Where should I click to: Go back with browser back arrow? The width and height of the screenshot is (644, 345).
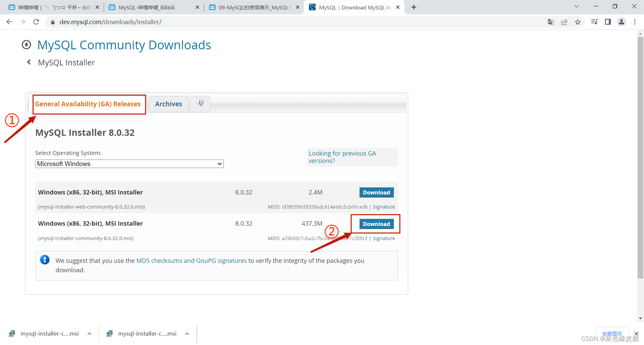click(x=9, y=22)
